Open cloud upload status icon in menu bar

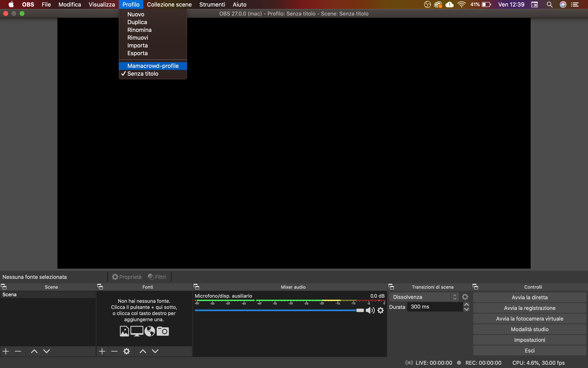(x=450, y=5)
